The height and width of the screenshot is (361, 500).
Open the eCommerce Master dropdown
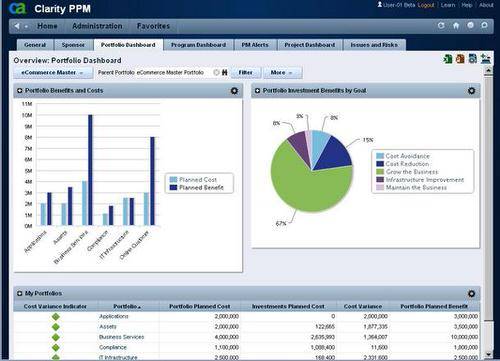[x=53, y=73]
